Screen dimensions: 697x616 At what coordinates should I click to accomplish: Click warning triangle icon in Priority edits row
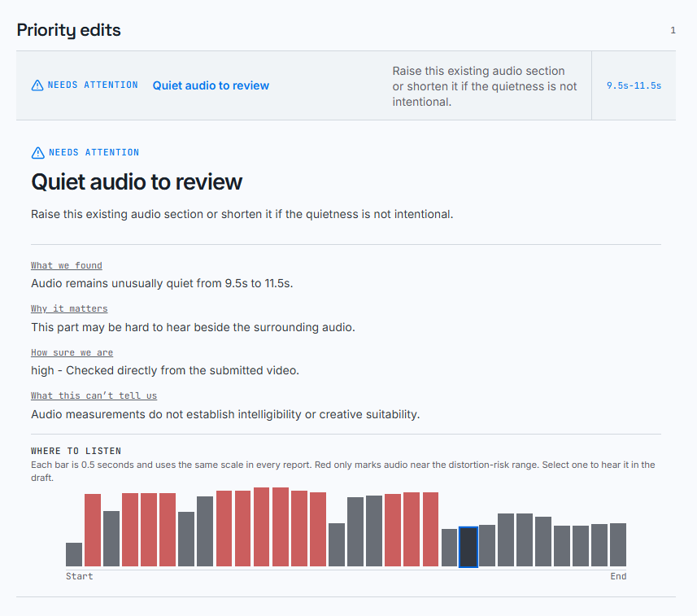[37, 85]
